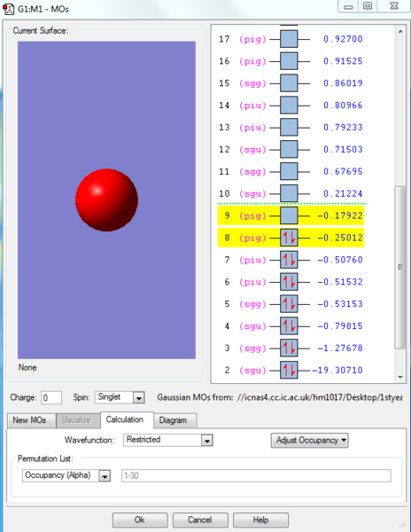Select HOMO energy value -0.25012

pos(340,238)
